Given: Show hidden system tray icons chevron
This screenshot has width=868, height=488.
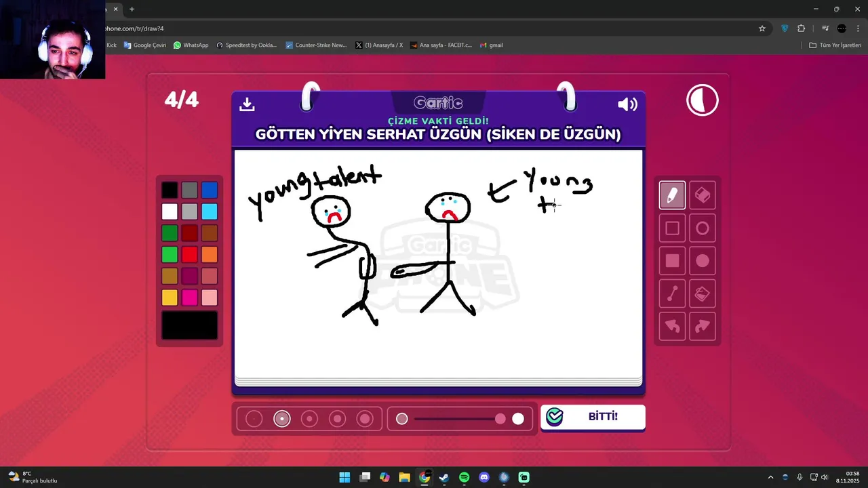Looking at the screenshot, I should click(x=770, y=477).
